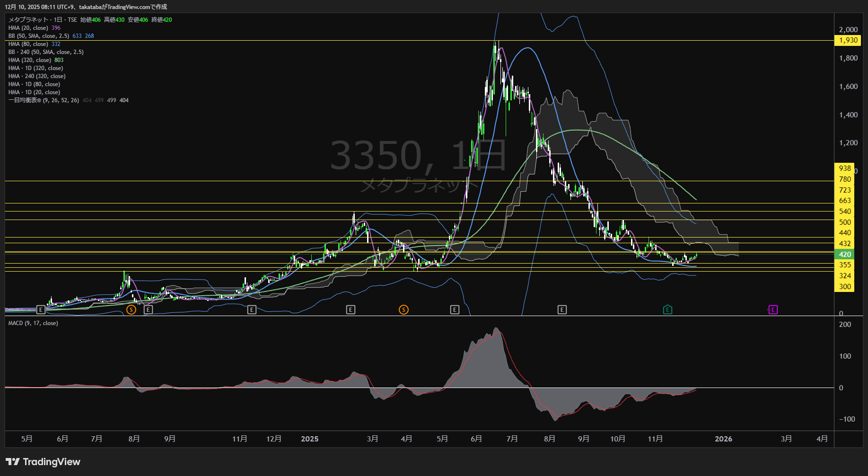
Task: Click the MACD (9, 17, close) legend
Action: 33,323
